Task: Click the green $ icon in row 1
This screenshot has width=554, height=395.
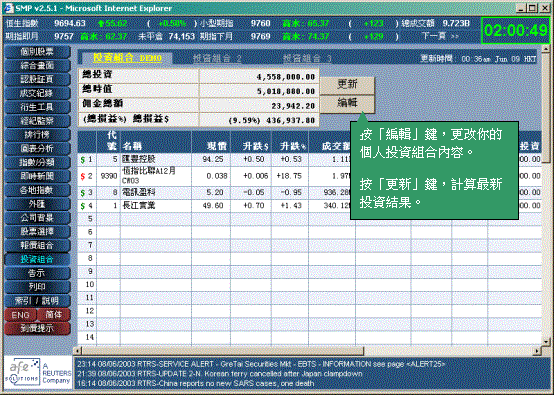Action: click(83, 160)
